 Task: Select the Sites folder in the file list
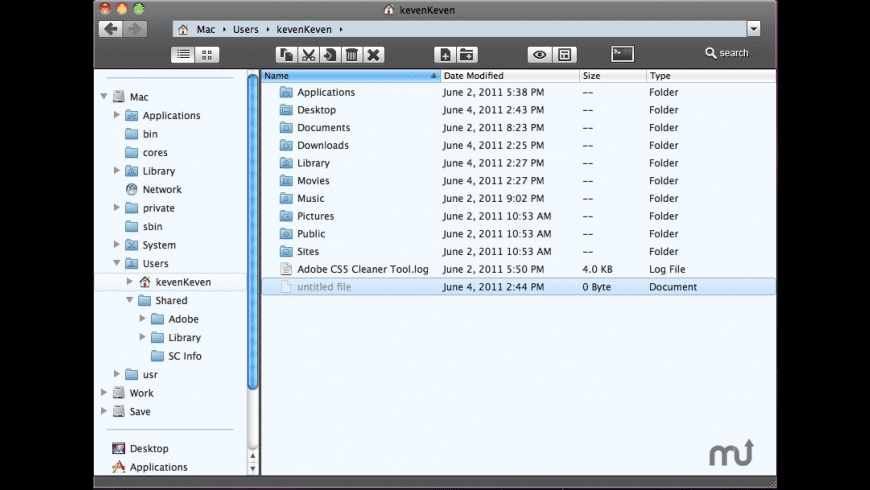518,251
